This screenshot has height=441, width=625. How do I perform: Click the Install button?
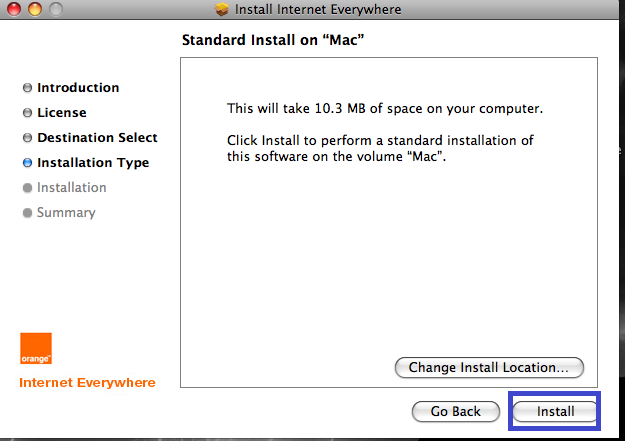click(x=554, y=411)
